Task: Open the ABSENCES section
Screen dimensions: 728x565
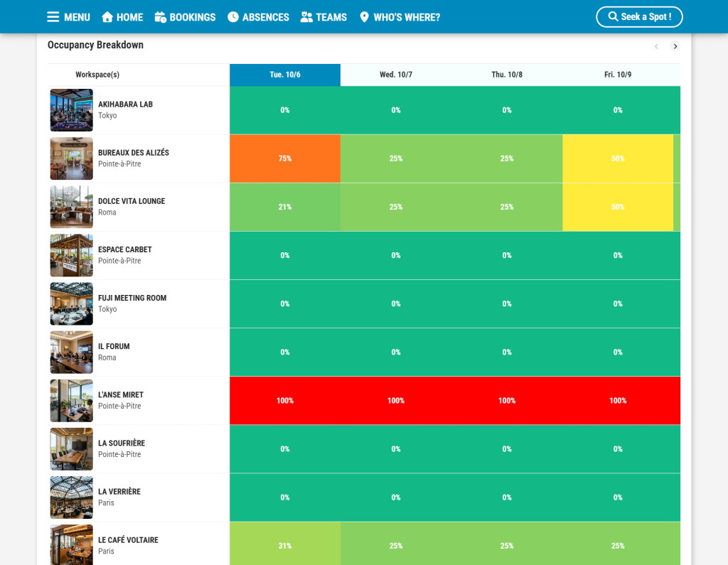Action: 258,17
